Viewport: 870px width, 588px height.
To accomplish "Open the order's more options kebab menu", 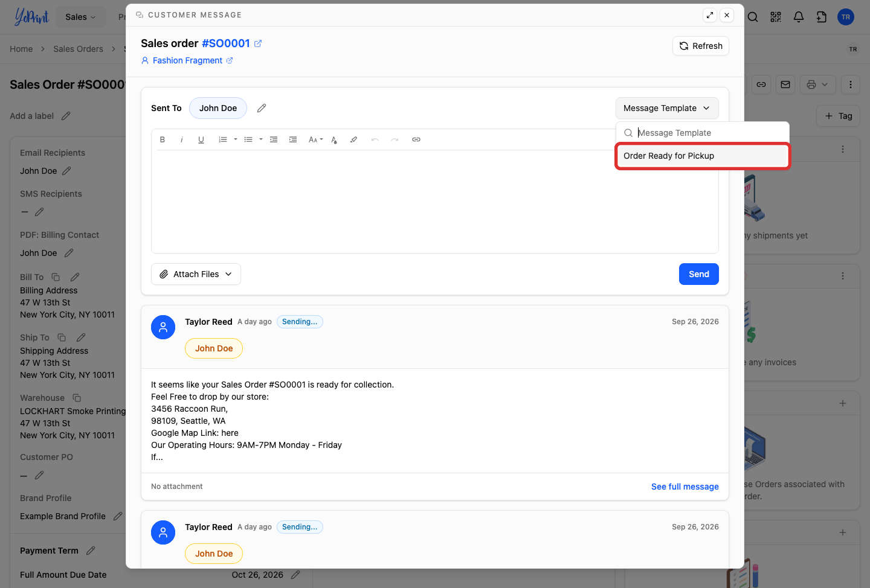I will point(851,85).
